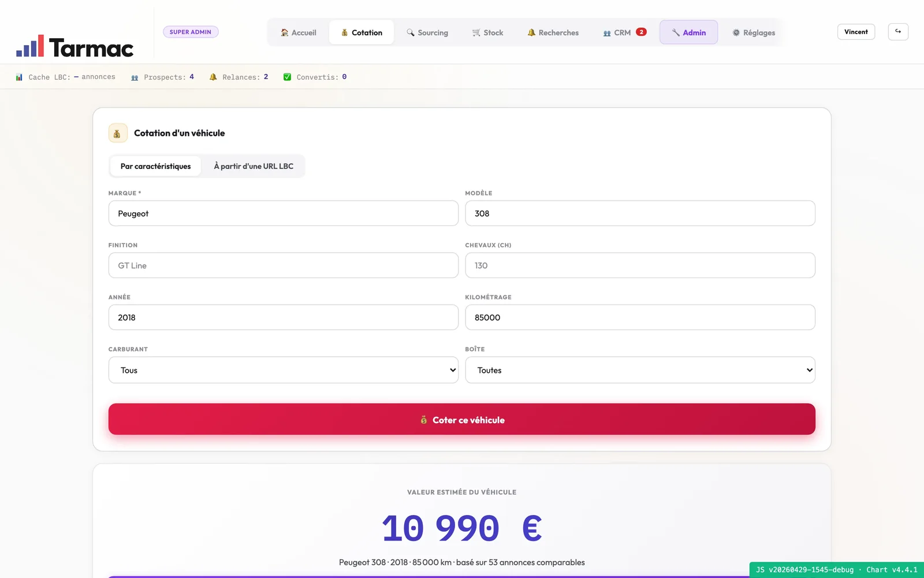Open the Accueil tab
This screenshot has height=578, width=924.
(x=299, y=32)
